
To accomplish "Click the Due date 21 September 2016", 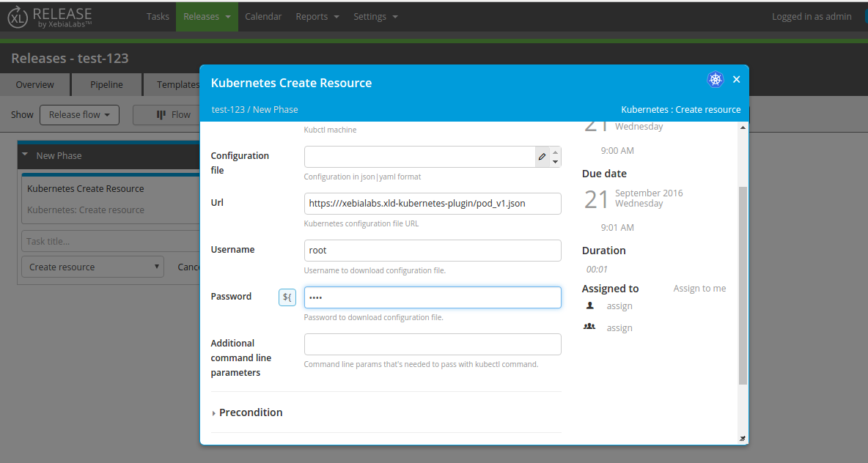I will pos(633,199).
